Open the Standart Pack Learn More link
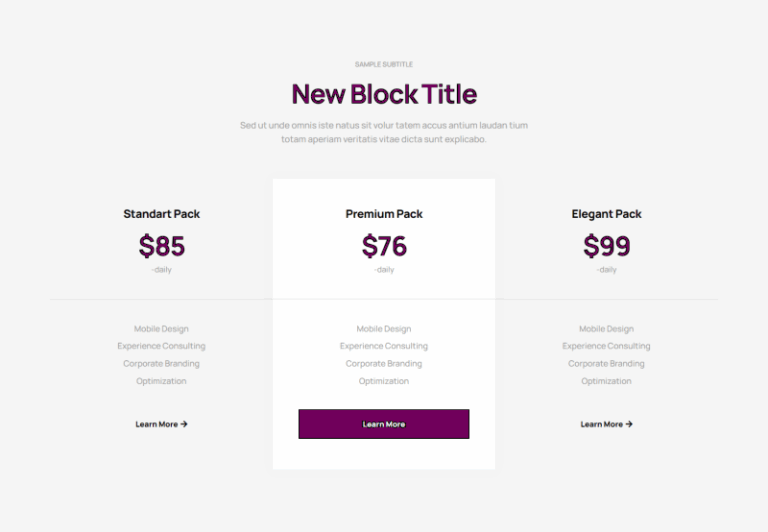The height and width of the screenshot is (532, 768). coord(161,424)
